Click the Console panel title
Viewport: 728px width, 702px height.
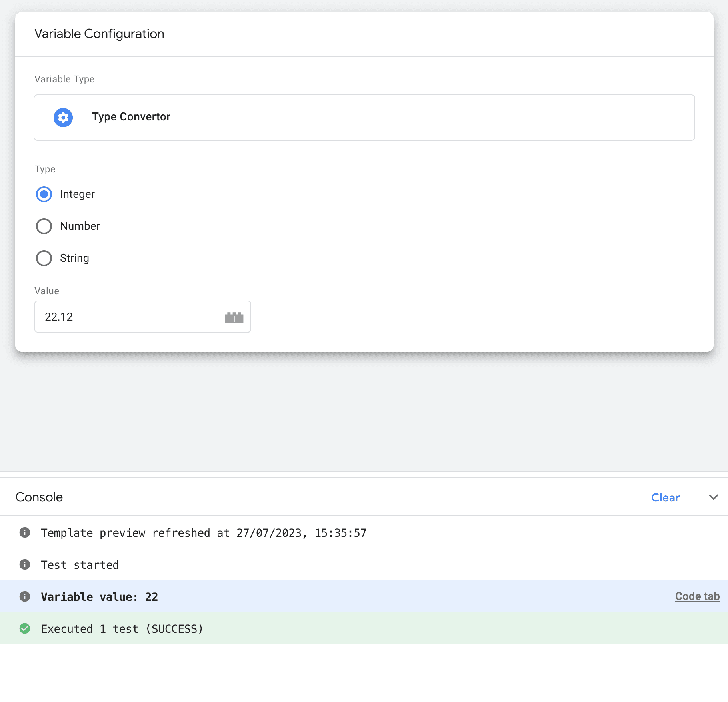tap(39, 497)
